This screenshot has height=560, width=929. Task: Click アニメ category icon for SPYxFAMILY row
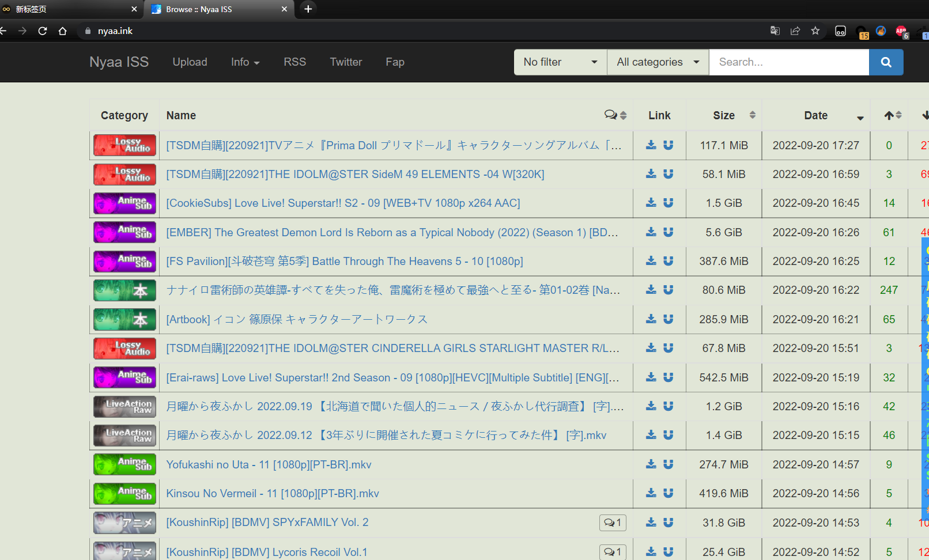click(x=124, y=523)
